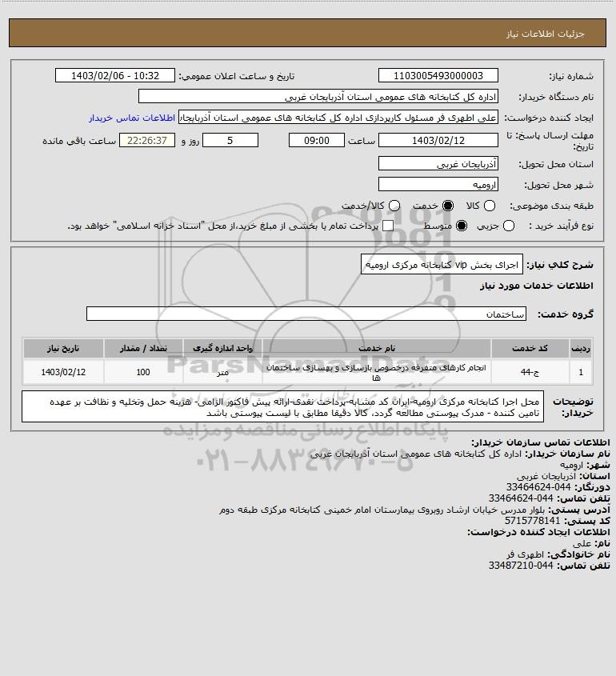This screenshot has height=676, width=616.
Task: Click the deadline date field 1403/02/12
Action: tap(438, 141)
